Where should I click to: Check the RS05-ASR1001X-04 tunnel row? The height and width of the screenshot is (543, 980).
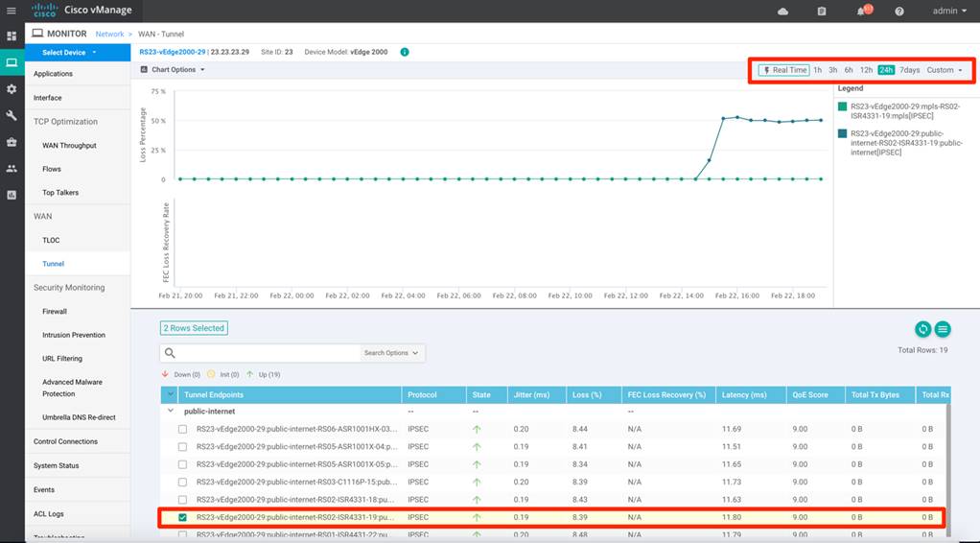pos(182,447)
